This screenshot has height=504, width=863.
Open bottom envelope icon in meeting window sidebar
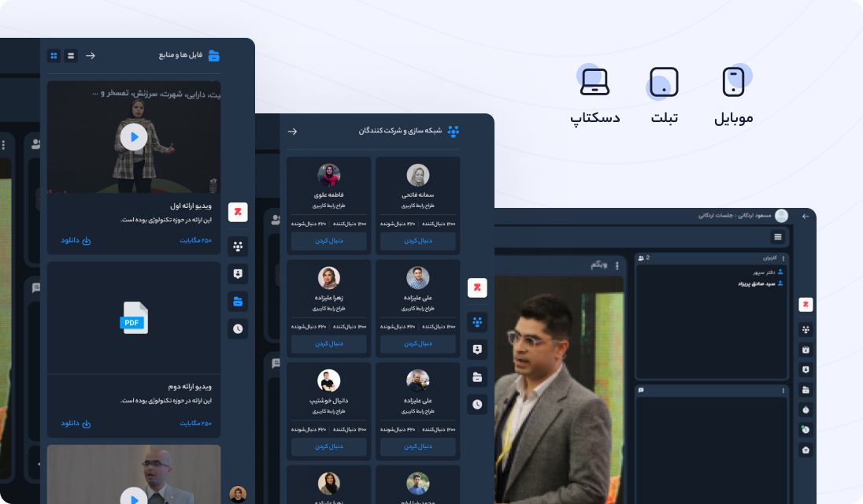[x=806, y=450]
